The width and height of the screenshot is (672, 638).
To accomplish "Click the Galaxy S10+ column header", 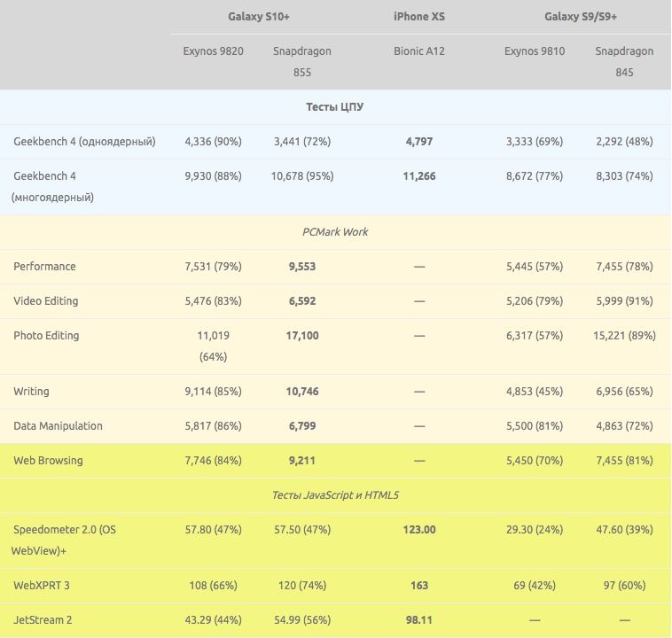I will coord(259,17).
